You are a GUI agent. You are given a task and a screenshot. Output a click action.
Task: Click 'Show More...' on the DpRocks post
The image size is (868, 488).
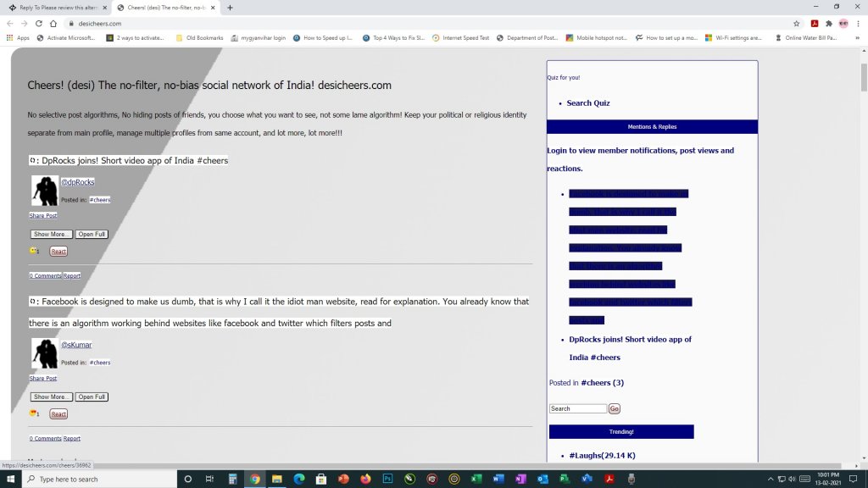[52, 234]
